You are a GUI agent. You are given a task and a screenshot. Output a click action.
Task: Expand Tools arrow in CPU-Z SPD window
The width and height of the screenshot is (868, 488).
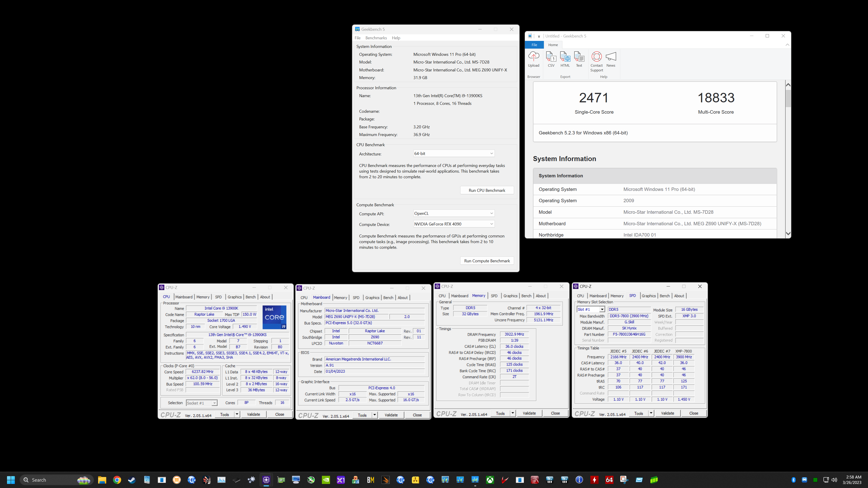coord(651,413)
